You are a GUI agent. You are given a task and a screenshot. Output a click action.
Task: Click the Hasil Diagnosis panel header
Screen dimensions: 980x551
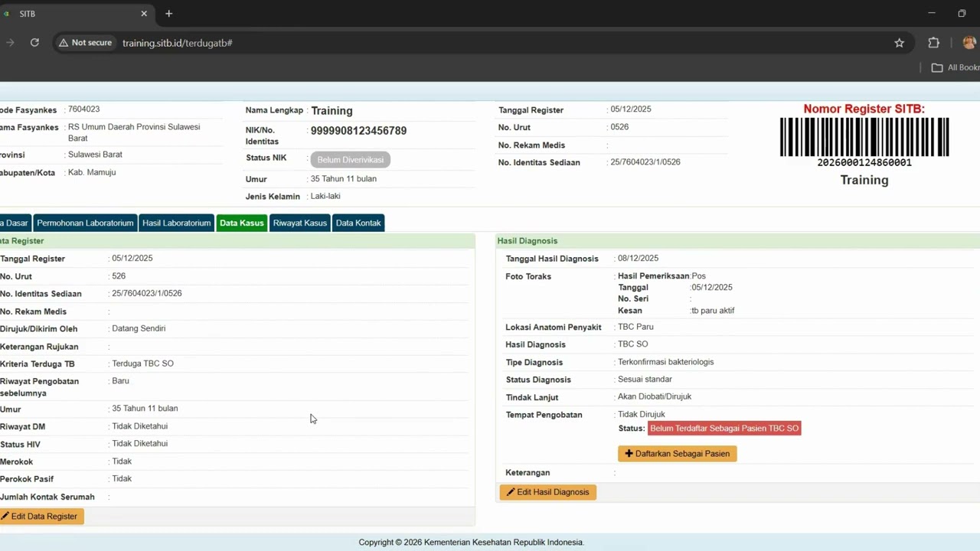pos(738,241)
